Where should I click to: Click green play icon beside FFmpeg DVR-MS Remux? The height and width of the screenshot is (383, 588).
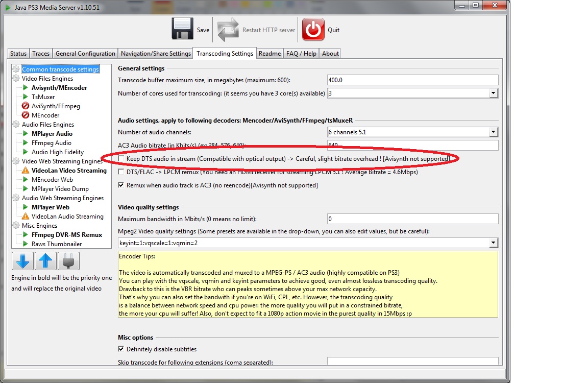point(26,234)
